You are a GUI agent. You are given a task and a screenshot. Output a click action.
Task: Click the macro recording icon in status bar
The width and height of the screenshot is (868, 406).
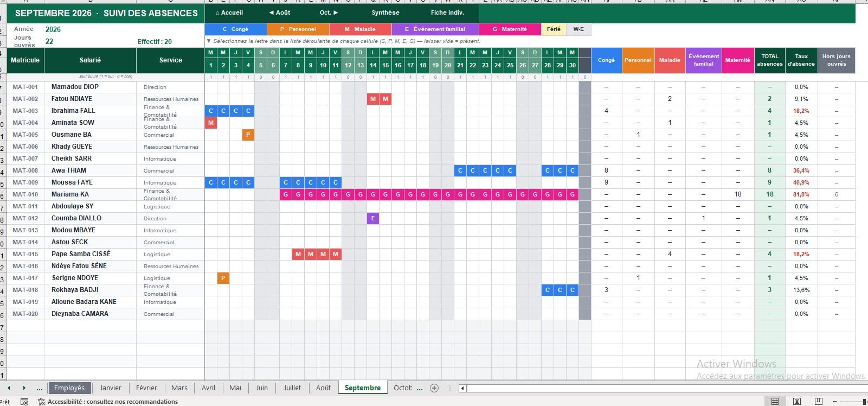(x=24, y=402)
